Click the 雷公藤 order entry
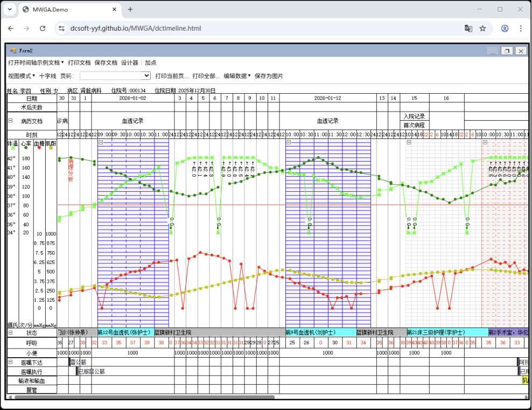Screen dimensions: 532x410 coord(78,362)
